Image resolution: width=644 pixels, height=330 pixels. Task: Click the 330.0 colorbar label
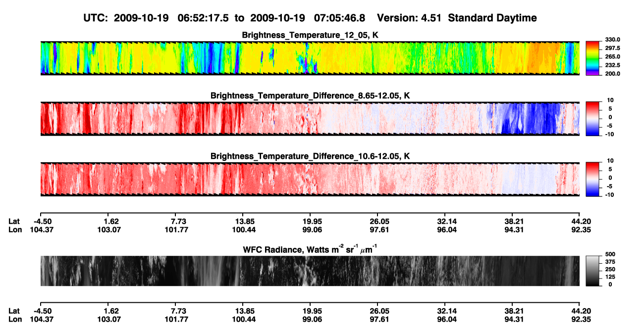tap(613, 40)
